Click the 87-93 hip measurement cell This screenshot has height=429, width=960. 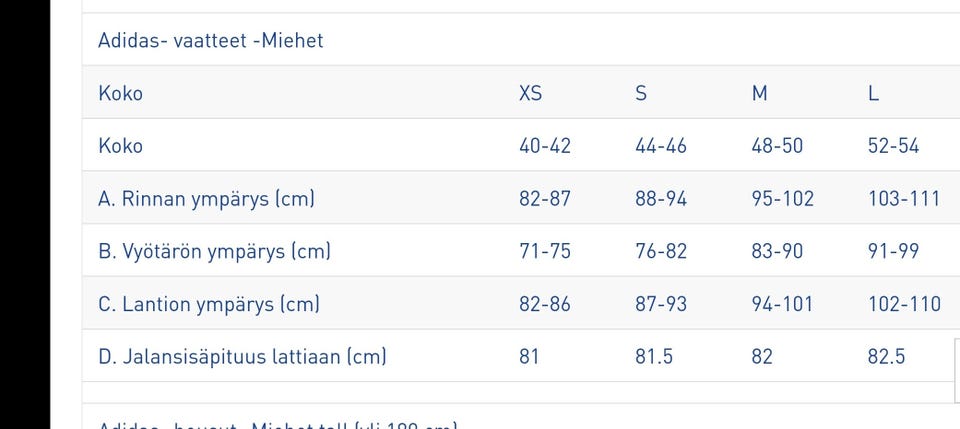[661, 303]
